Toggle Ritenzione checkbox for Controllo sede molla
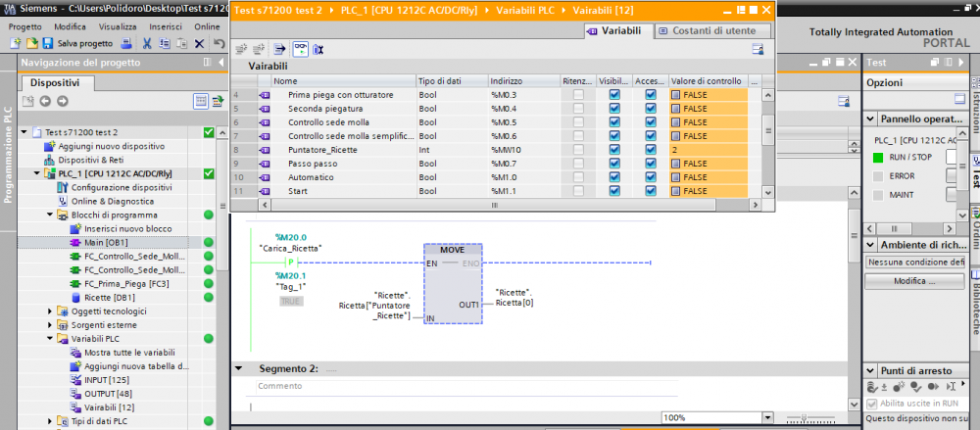Viewport: 980px width, 430px height. click(x=579, y=121)
